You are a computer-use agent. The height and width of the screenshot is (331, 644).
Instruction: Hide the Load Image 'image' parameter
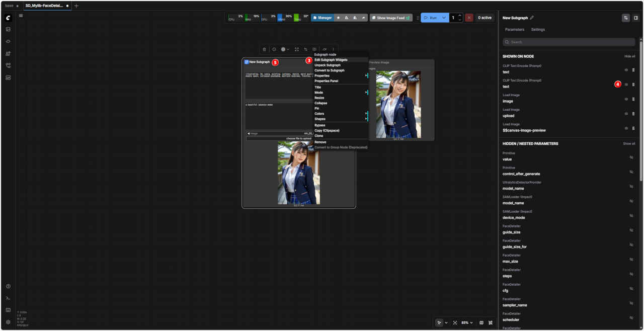(626, 99)
